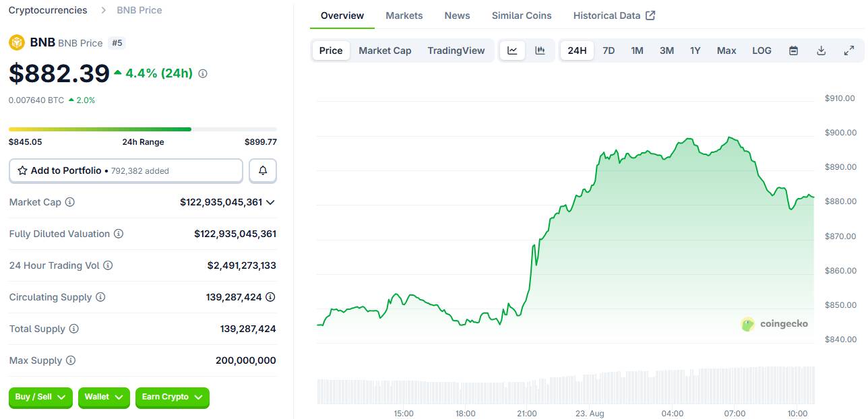Click the $899.77 range high value

point(261,142)
